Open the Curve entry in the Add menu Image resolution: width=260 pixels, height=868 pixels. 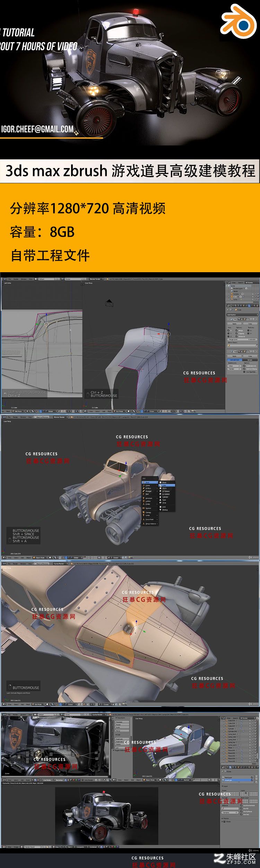150,485
